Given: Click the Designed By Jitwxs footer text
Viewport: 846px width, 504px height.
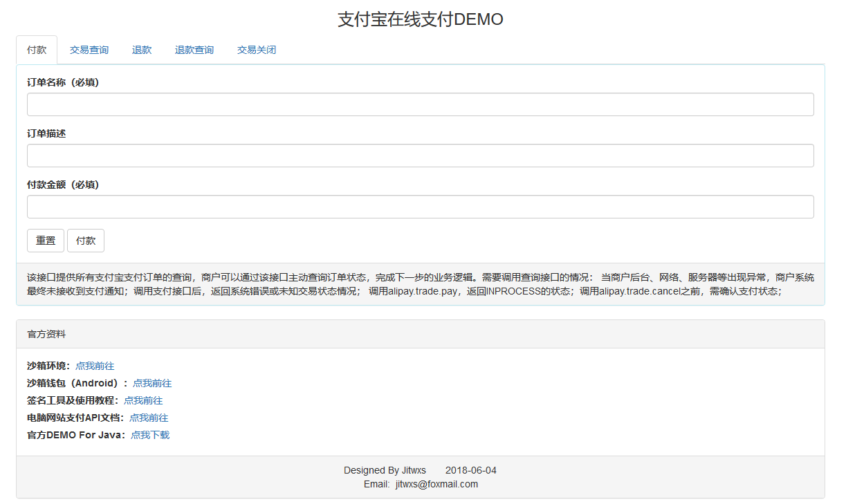Looking at the screenshot, I should click(385, 469).
